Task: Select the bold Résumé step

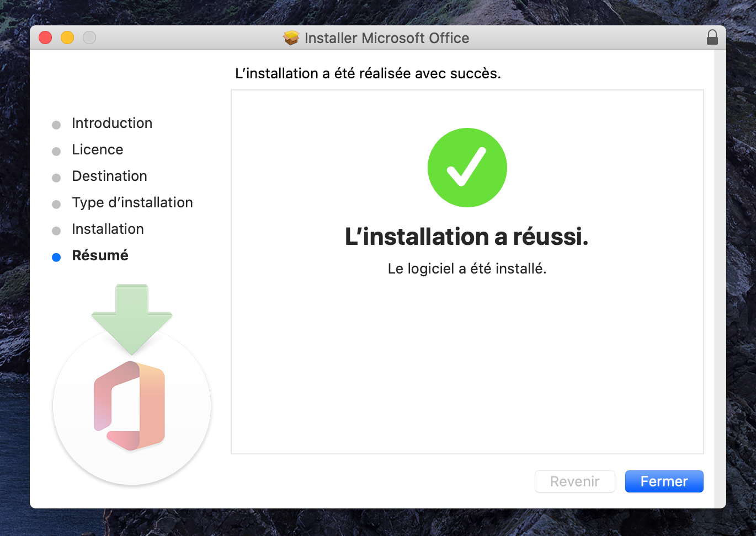Action: point(100,255)
